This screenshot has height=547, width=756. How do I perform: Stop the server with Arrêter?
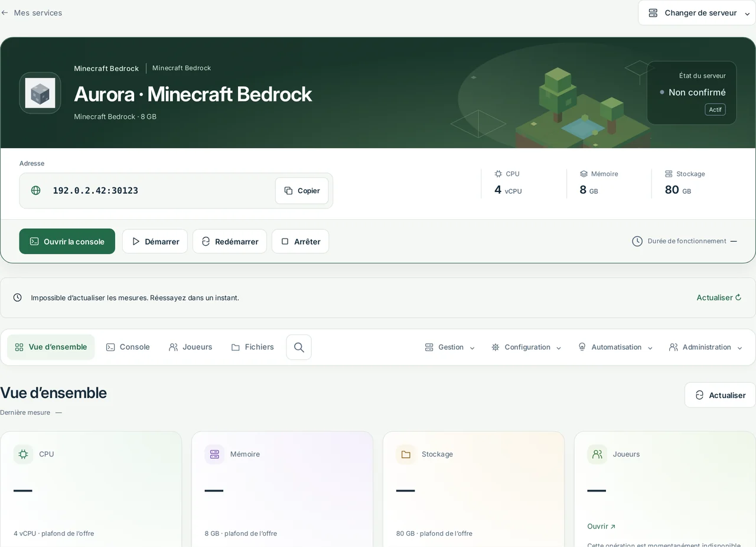300,241
